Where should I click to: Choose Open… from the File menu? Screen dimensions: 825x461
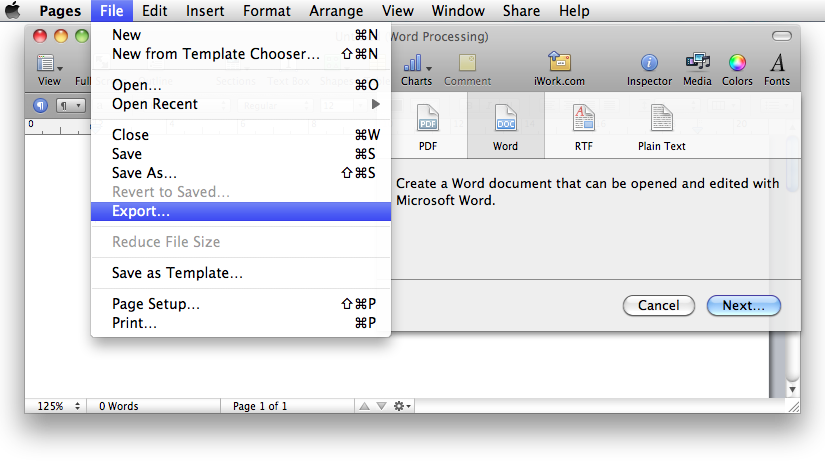tap(241, 85)
